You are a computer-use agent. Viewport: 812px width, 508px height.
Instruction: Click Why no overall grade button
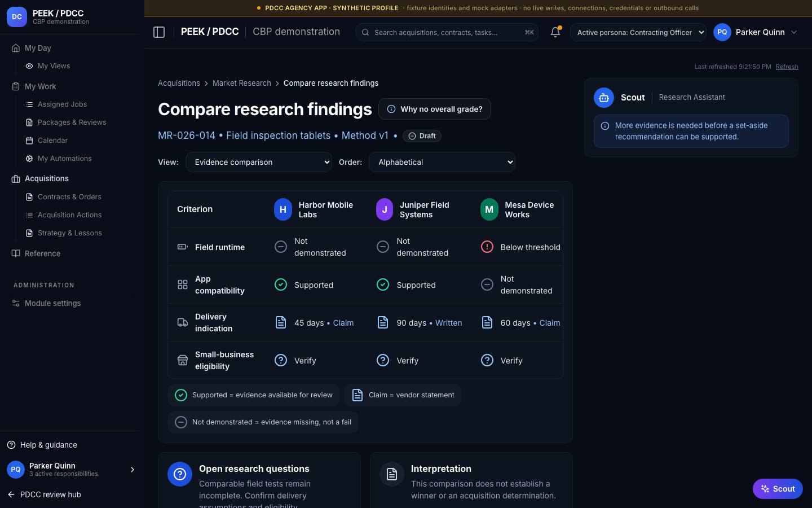coord(435,109)
